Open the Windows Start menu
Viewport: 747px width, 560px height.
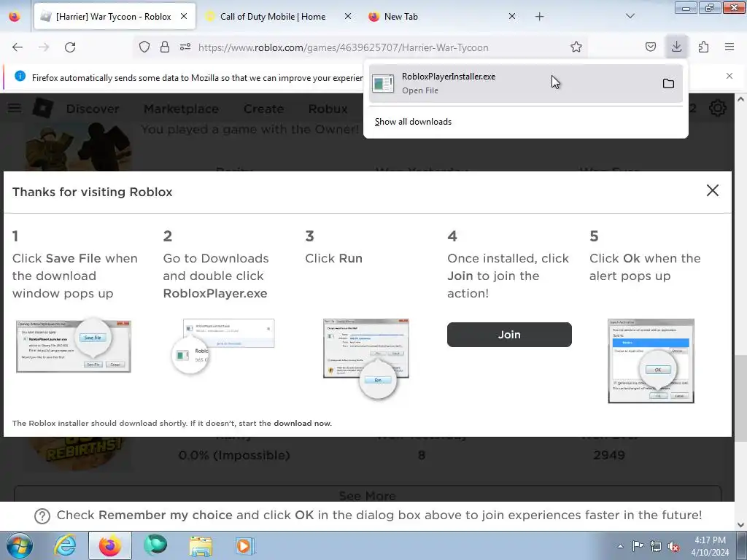pyautogui.click(x=20, y=545)
